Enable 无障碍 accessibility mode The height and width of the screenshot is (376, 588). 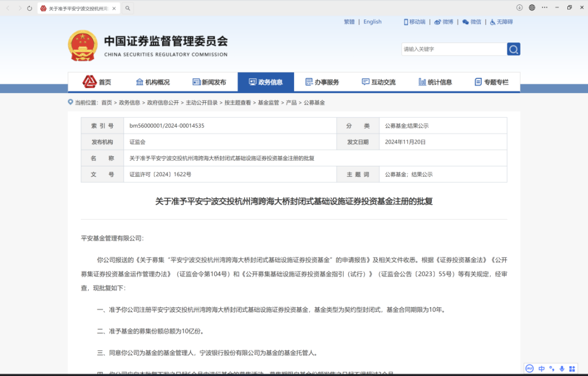(501, 22)
